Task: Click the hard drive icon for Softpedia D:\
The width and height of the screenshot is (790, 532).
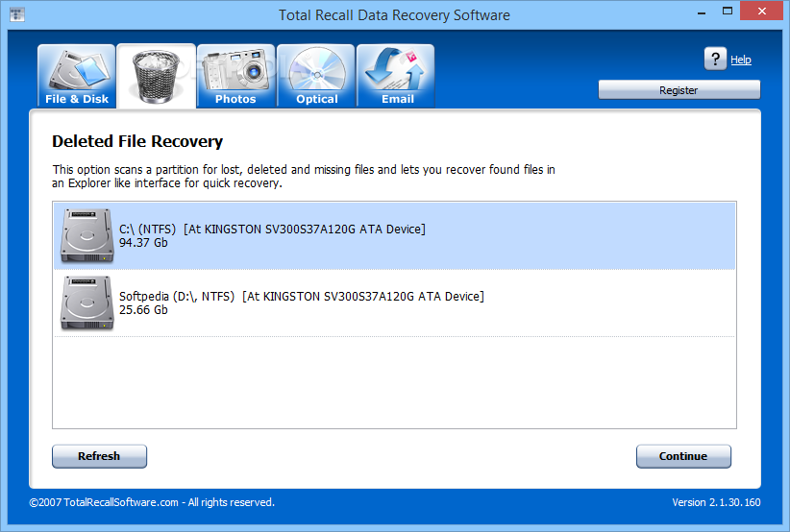Action: (86, 303)
